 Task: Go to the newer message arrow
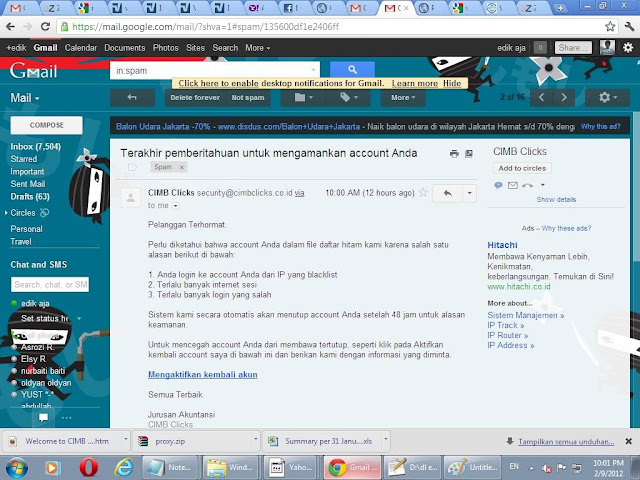(x=541, y=98)
